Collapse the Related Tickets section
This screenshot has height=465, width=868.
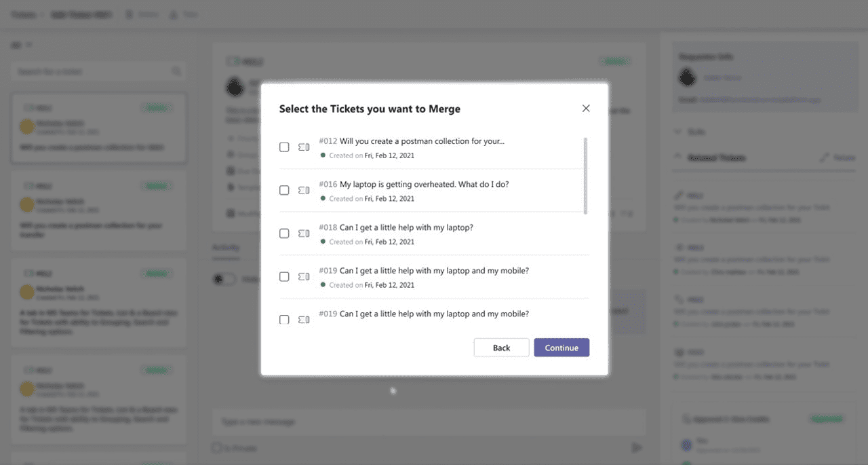point(678,157)
